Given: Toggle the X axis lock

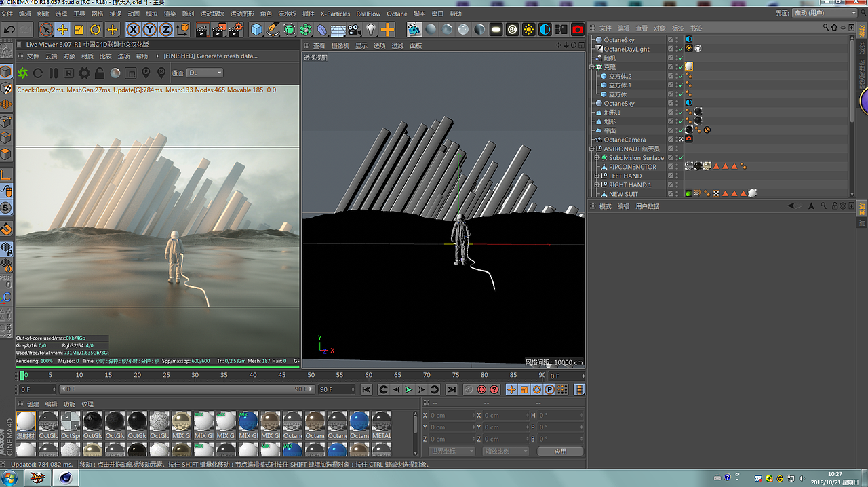Looking at the screenshot, I should point(133,29).
